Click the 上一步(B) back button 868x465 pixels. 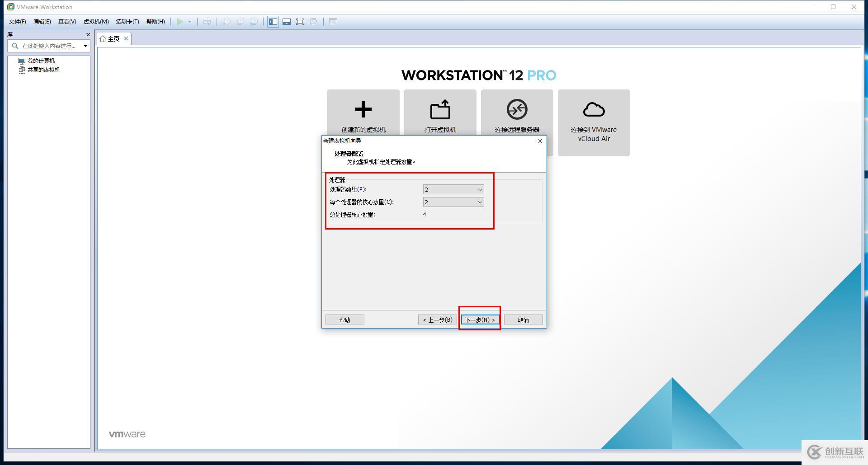pos(437,319)
